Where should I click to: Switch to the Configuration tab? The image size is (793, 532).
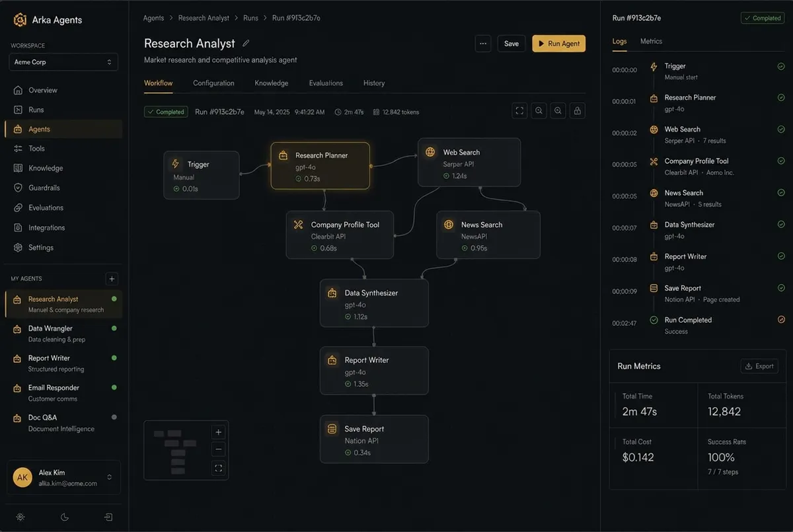213,83
